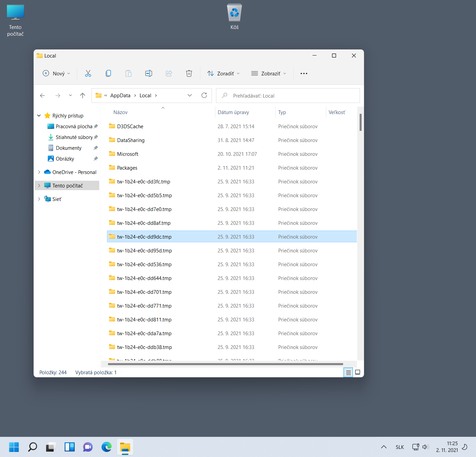Click the horizontal scrollbar of file list

tap(225, 364)
